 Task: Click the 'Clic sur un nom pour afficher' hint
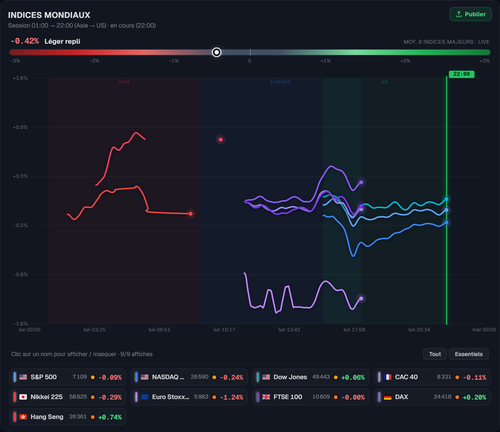82,354
